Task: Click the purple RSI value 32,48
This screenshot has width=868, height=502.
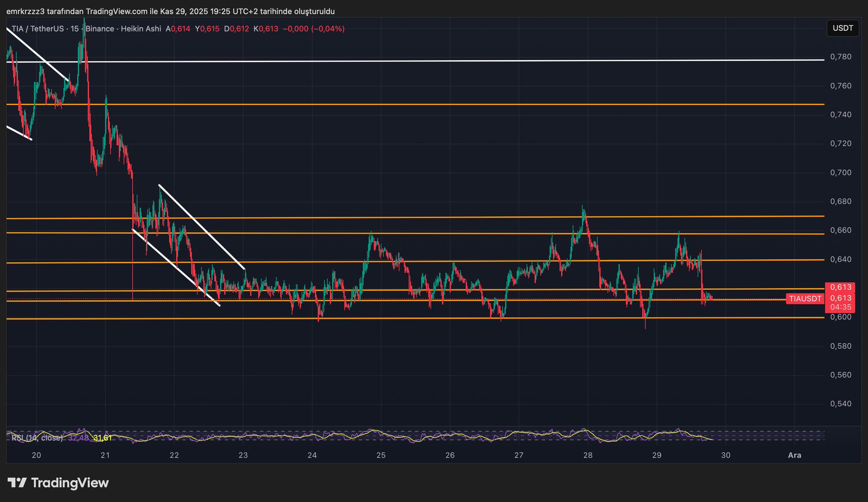Action: 78,438
